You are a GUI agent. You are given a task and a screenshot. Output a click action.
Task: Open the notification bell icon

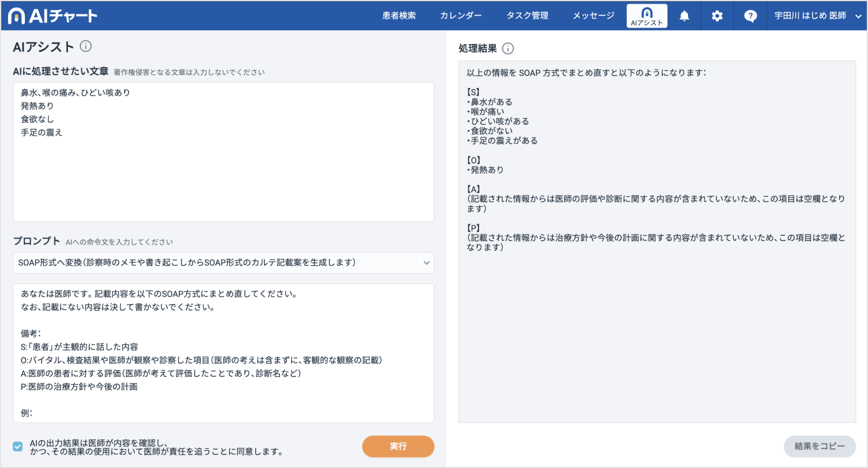(684, 16)
